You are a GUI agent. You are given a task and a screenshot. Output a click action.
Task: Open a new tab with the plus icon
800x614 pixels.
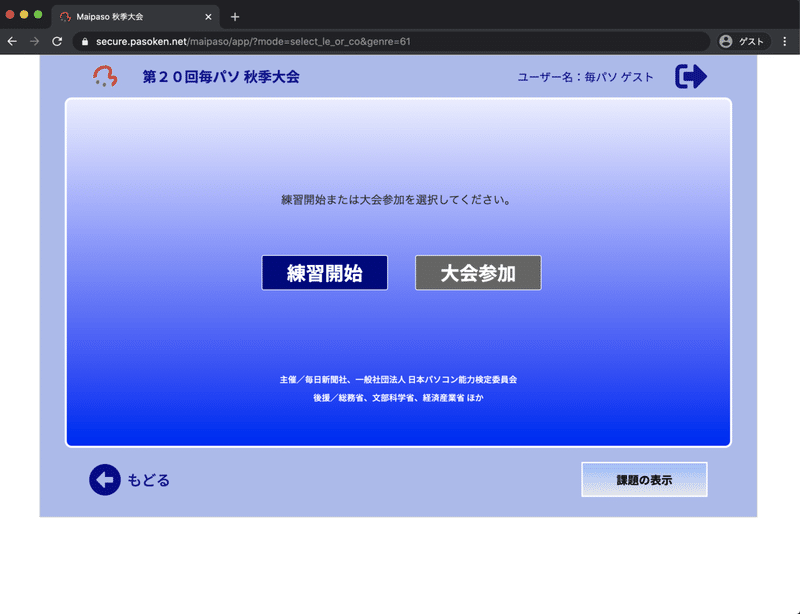coord(235,17)
